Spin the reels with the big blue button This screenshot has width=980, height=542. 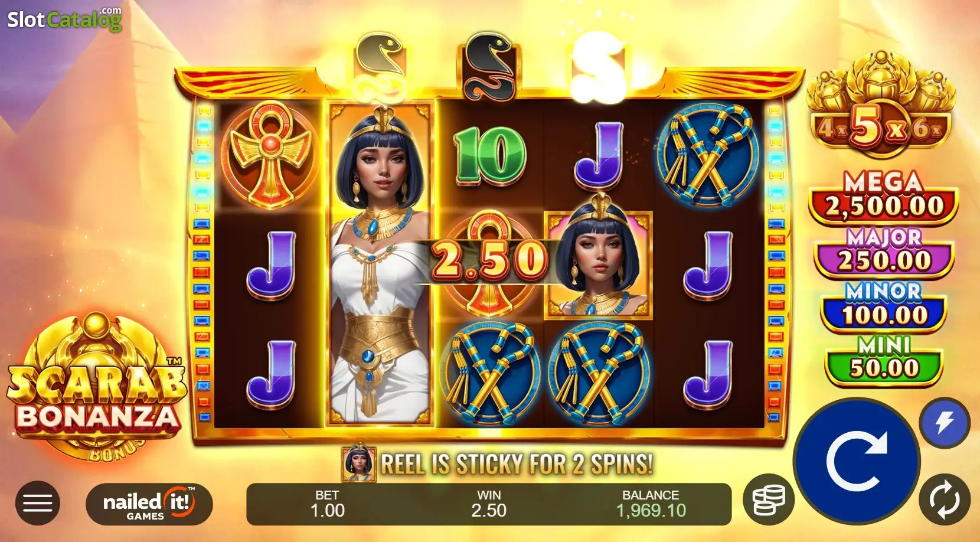pos(856,461)
